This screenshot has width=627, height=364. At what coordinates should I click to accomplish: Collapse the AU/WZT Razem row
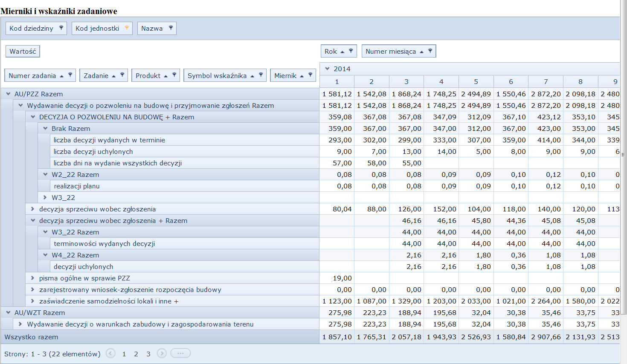8,312
